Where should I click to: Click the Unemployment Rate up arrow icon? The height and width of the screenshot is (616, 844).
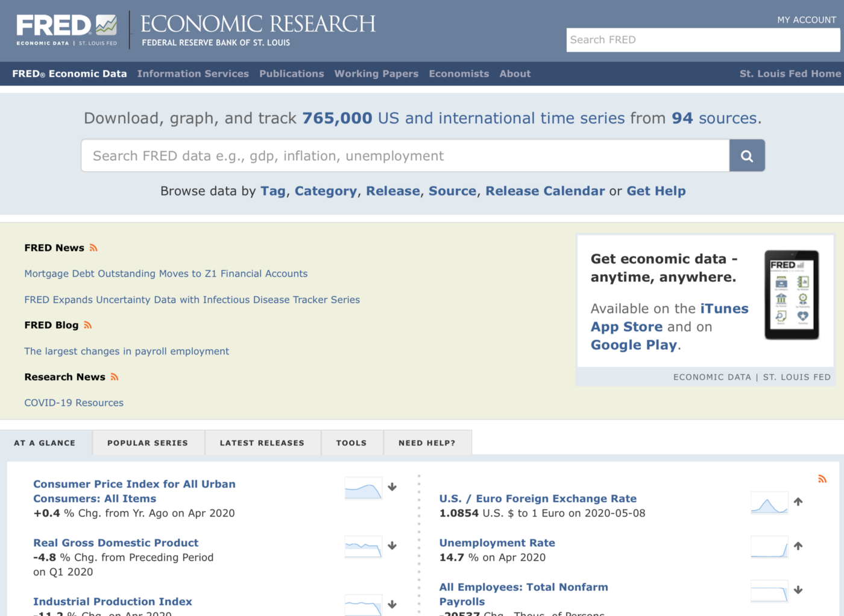798,546
